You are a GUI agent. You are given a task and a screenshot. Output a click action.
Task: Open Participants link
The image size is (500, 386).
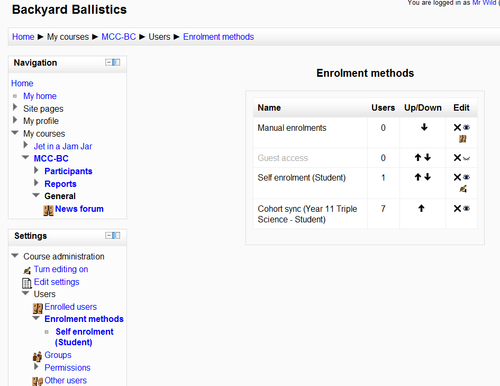68,171
